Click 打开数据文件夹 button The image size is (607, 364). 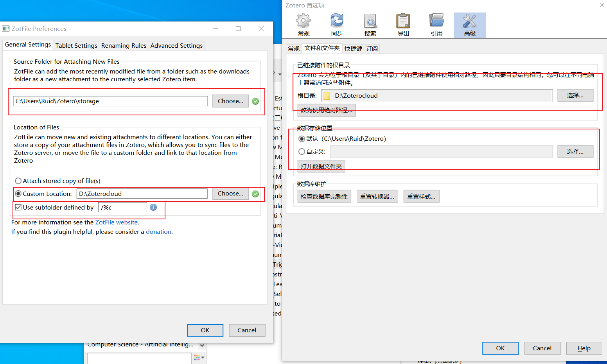point(321,166)
